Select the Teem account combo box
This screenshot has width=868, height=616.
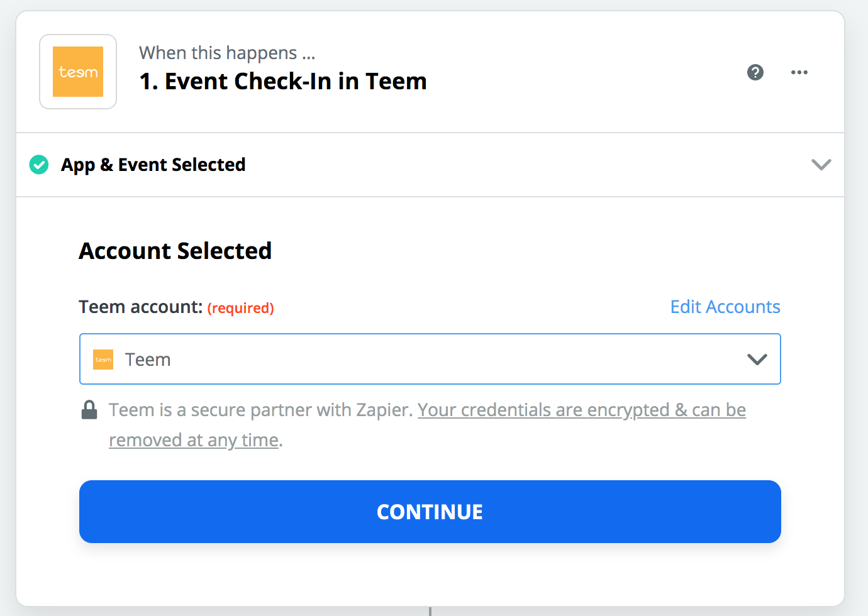[430, 359]
